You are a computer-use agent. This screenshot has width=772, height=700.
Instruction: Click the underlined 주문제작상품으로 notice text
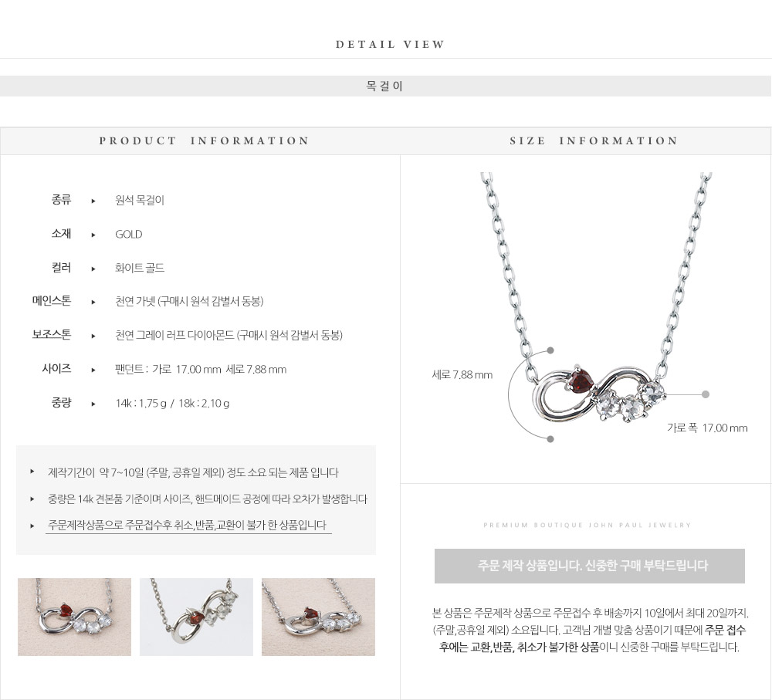[187, 526]
